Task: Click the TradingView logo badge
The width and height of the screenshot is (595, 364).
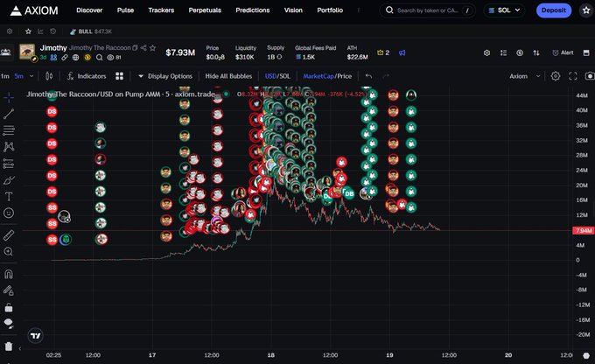Action: point(35,335)
